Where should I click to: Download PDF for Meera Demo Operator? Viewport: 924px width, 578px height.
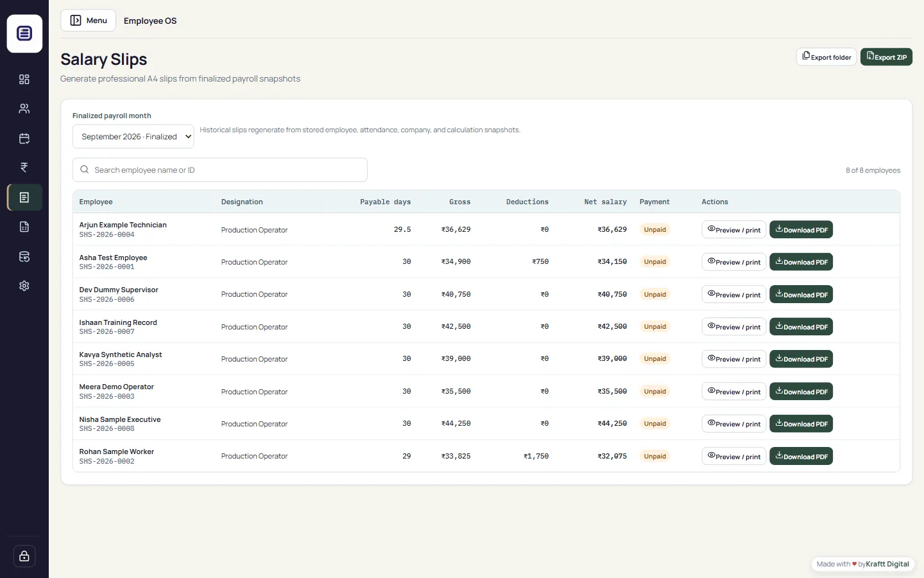point(801,392)
